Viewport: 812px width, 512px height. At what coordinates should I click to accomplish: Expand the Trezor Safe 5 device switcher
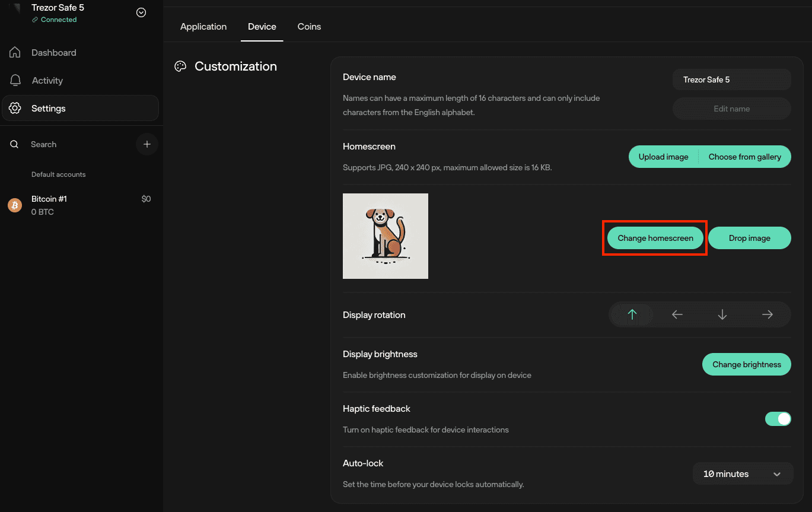141,12
